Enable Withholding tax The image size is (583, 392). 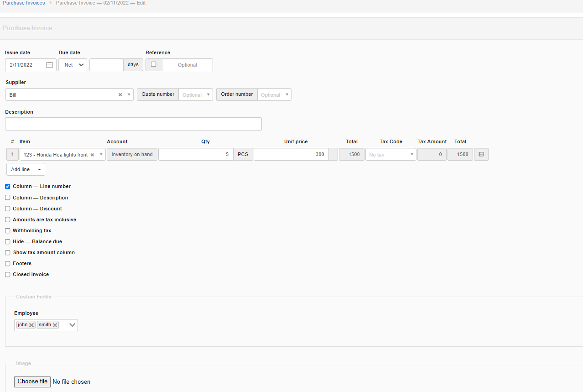click(7, 230)
